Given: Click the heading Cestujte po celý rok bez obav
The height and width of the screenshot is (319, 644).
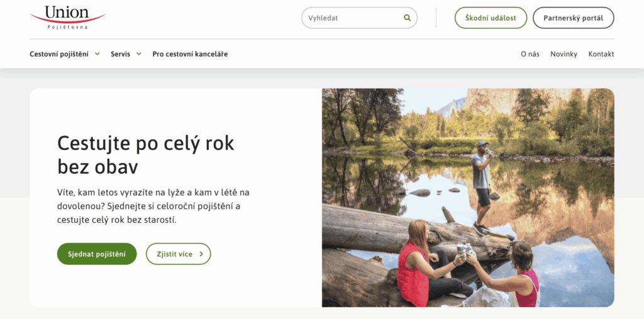Looking at the screenshot, I should click(145, 154).
